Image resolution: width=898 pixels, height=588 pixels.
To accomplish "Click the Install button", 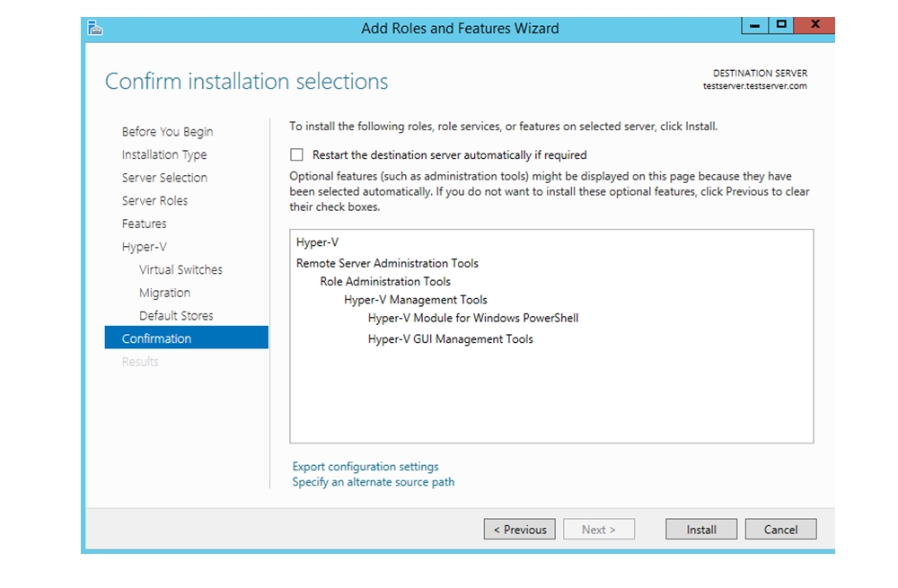I will [x=701, y=530].
